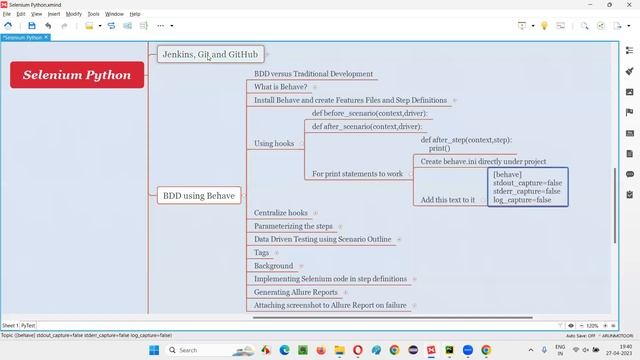
Task: Expand the Tags topic
Action: tap(276, 253)
